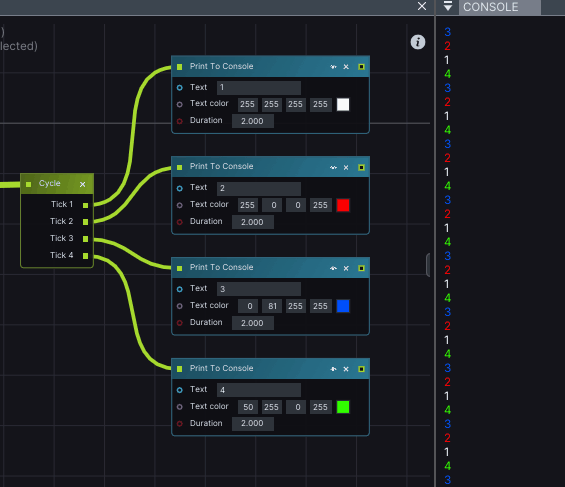Viewport: 565px width, 487px height.
Task: Click the output pin of node printing 3
Action: click(361, 268)
